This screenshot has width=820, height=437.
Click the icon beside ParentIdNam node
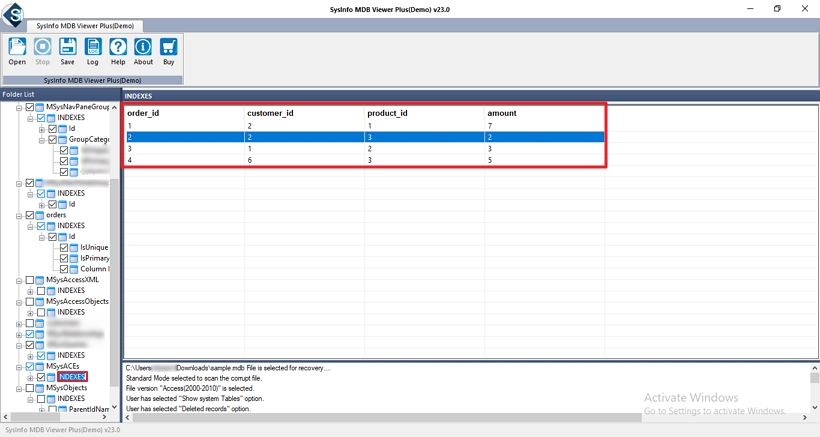click(62, 409)
